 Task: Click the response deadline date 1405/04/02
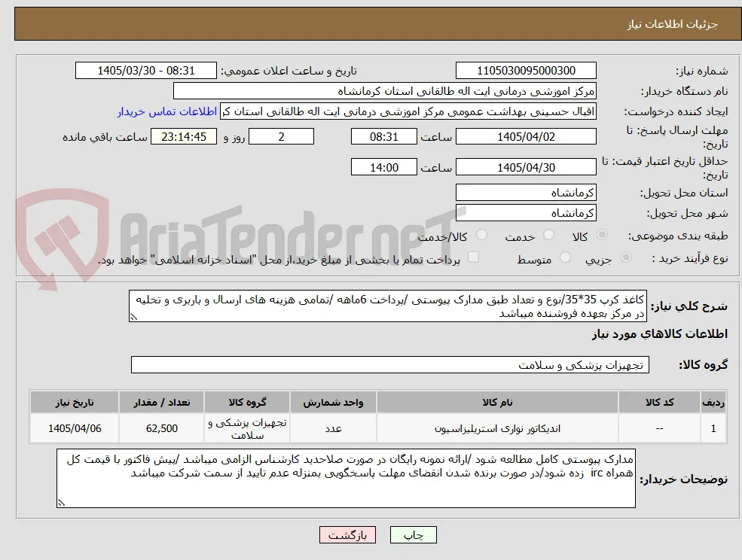click(x=526, y=137)
